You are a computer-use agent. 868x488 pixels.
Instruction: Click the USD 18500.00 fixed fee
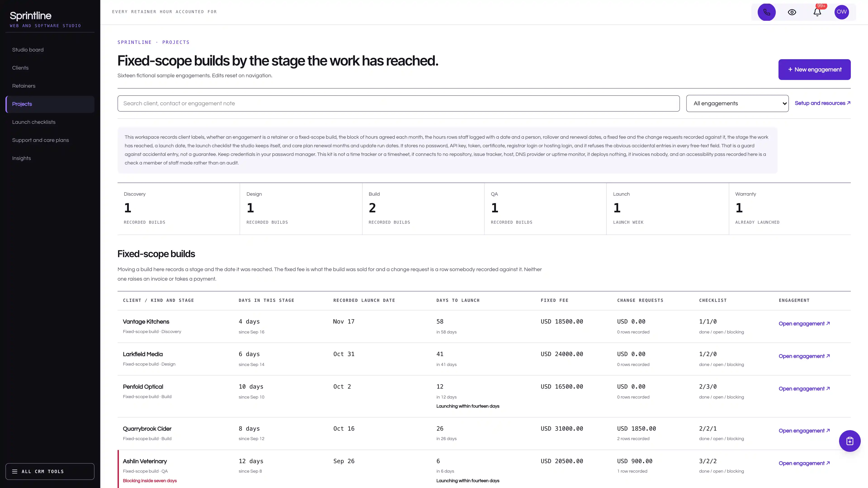click(562, 322)
